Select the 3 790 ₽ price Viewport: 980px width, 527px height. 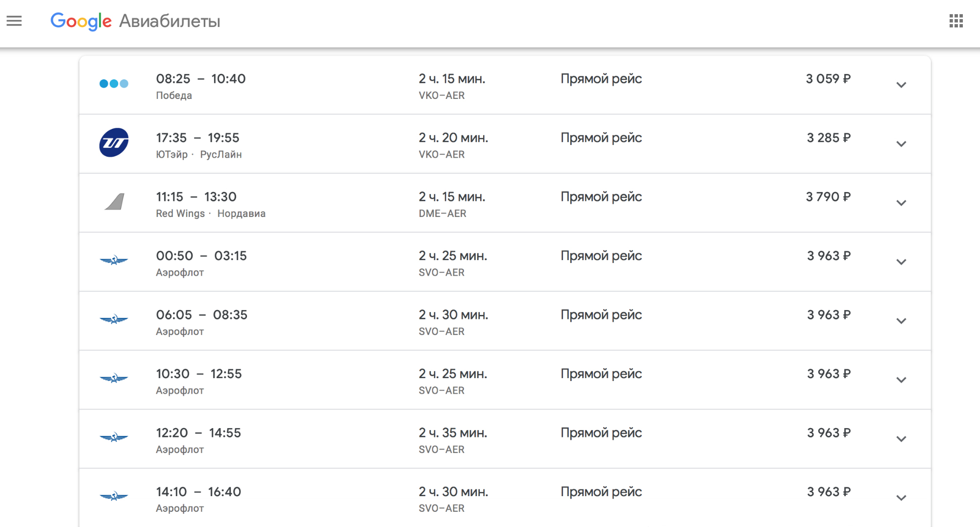point(828,197)
